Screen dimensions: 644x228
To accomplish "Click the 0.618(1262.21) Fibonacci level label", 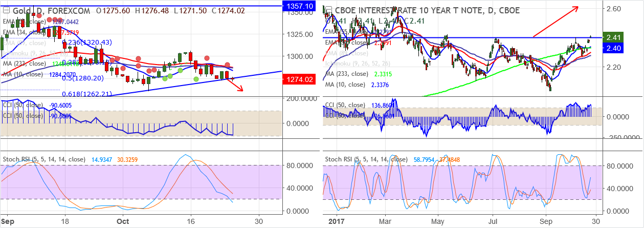I will tap(87, 94).
